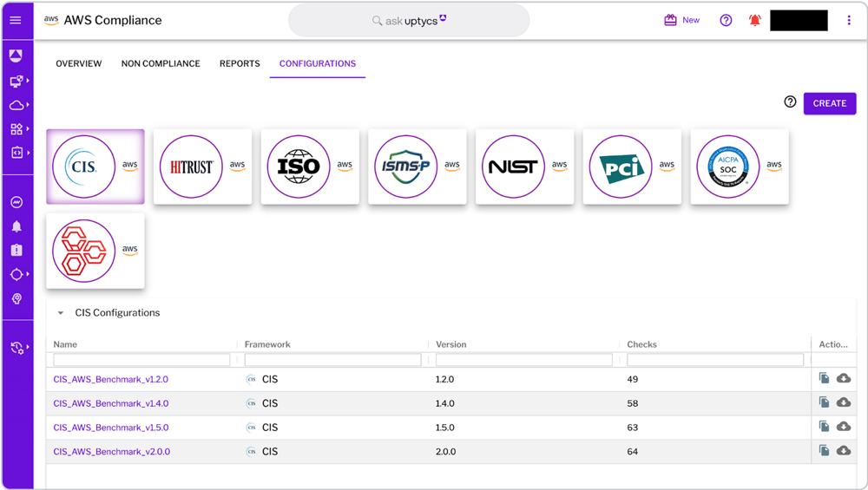868x490 pixels.
Task: Click the help icon beside CREATE
Action: click(x=790, y=101)
